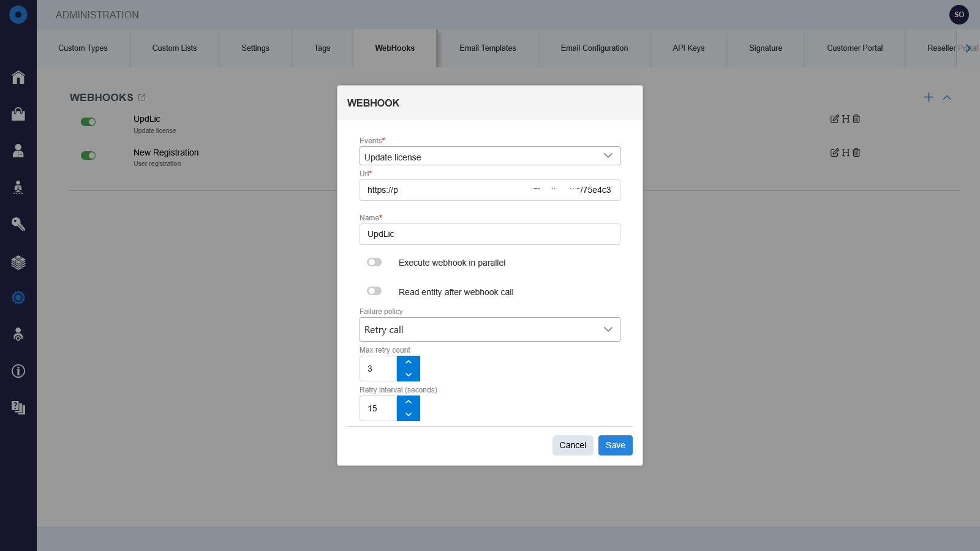This screenshot has height=551, width=980.
Task: Open the stacked layers icon in sidebar
Action: tap(18, 262)
